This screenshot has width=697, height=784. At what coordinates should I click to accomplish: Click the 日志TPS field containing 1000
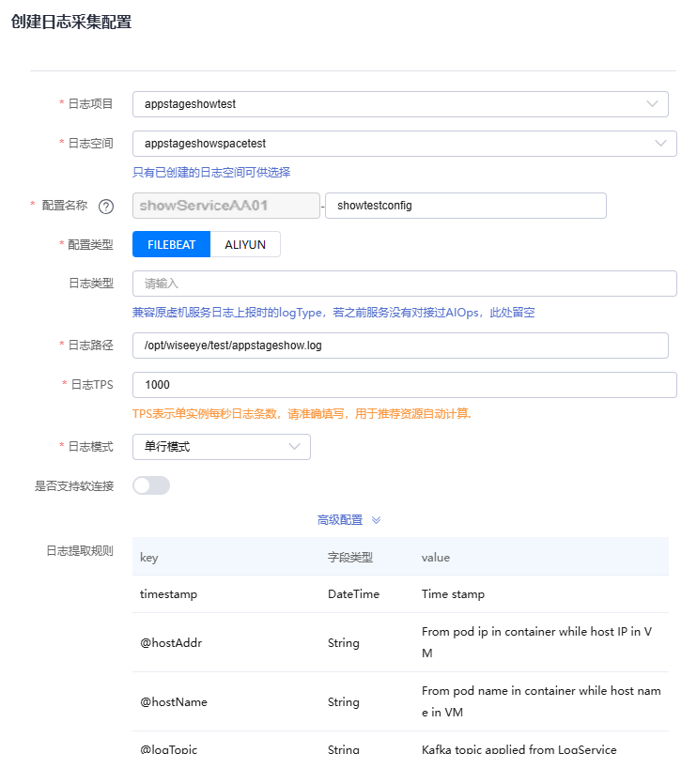(x=404, y=385)
